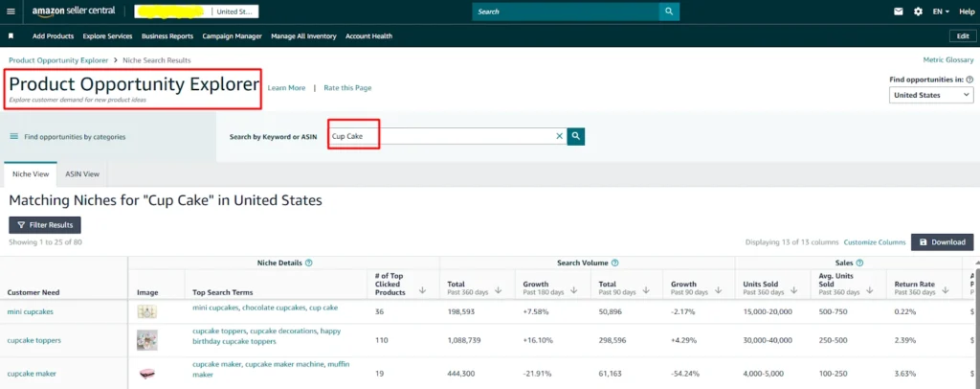Open the mail messages icon
The height and width of the screenshot is (389, 980).
click(899, 11)
